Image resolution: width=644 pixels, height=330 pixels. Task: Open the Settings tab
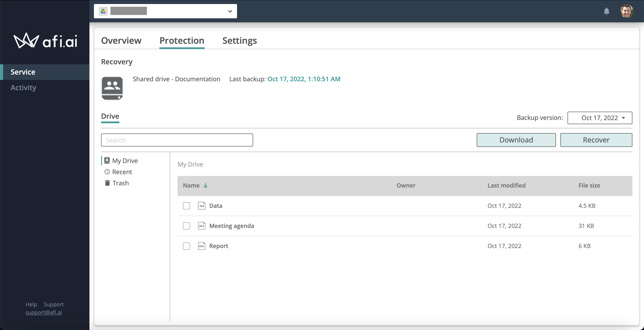(x=239, y=41)
